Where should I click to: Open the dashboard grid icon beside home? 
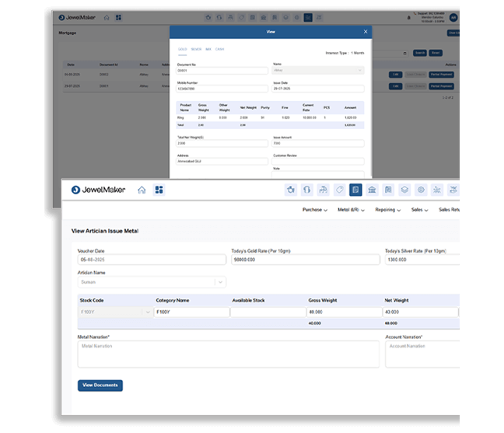159,190
